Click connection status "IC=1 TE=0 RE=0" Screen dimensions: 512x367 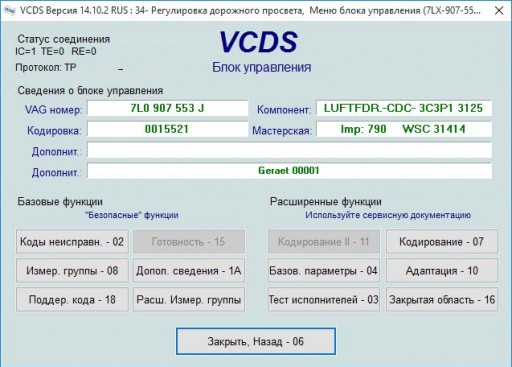pos(56,51)
